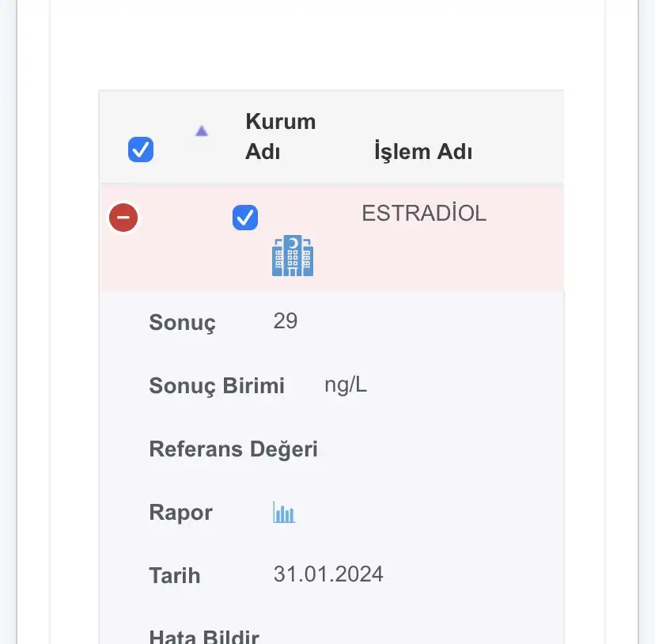Image resolution: width=655 pixels, height=644 pixels.
Task: Open the Rapor bar chart icon
Action: tap(284, 513)
